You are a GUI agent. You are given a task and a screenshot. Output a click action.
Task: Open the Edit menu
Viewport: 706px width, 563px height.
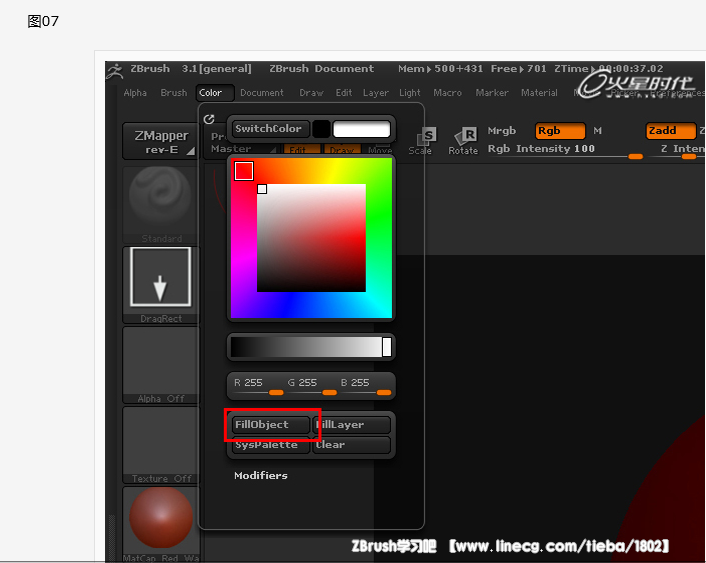coord(344,93)
